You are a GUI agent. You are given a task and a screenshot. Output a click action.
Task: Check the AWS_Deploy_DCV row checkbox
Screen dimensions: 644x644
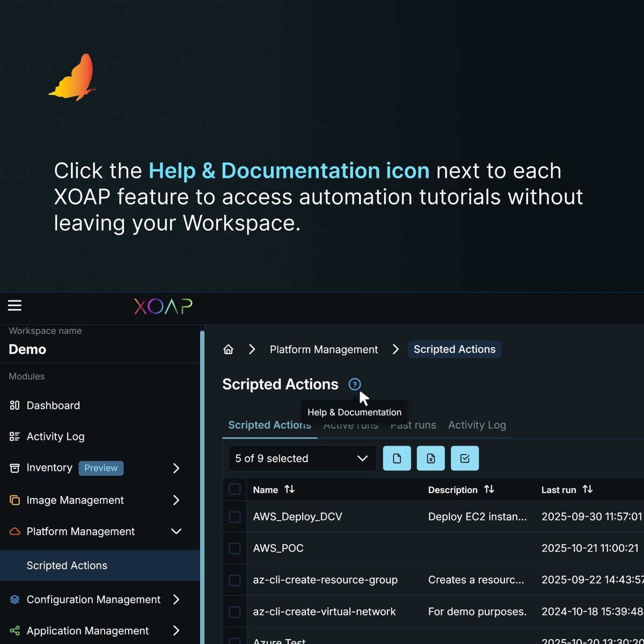pyautogui.click(x=235, y=517)
